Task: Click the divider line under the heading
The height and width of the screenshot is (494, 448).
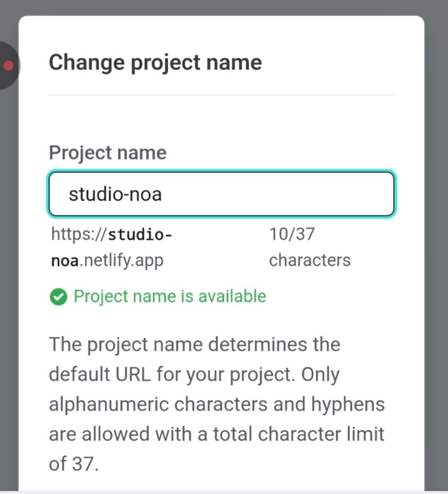Action: pos(222,95)
